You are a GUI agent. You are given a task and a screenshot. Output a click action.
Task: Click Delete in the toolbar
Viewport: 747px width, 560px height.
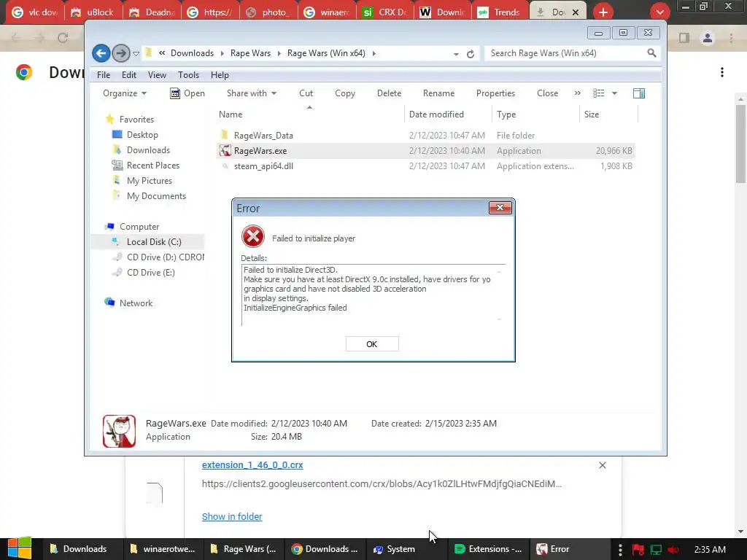[x=390, y=93]
